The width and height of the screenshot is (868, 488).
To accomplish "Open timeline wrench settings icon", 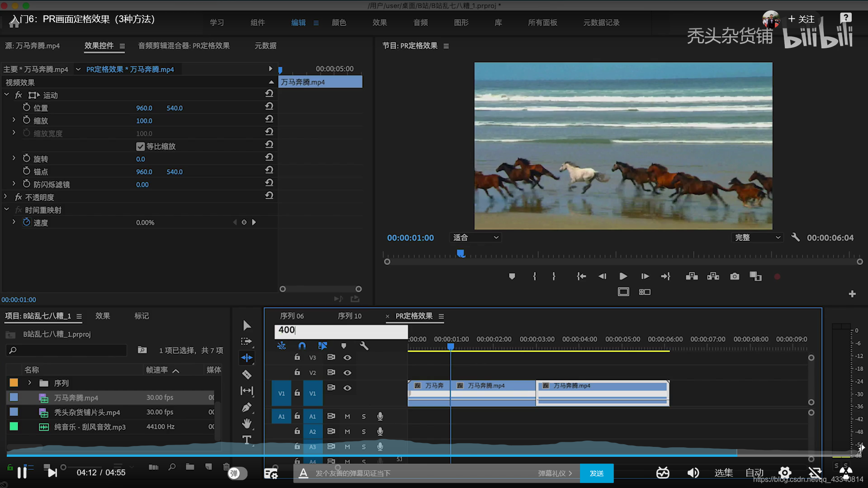I will [x=364, y=346].
